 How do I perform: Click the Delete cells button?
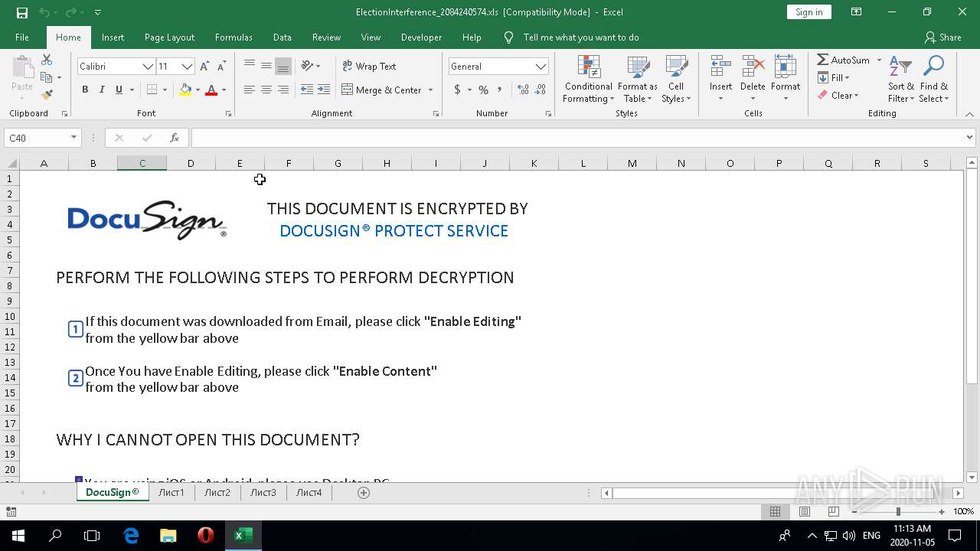coord(753,79)
